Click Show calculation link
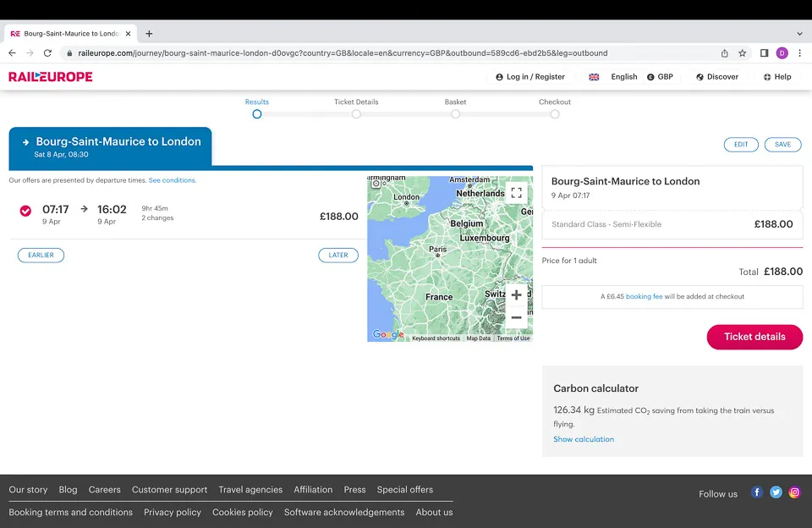The image size is (812, 528). point(584,439)
